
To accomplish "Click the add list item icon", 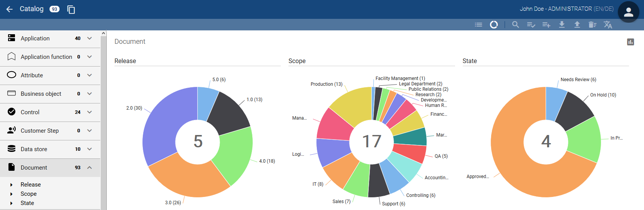I will [x=546, y=25].
